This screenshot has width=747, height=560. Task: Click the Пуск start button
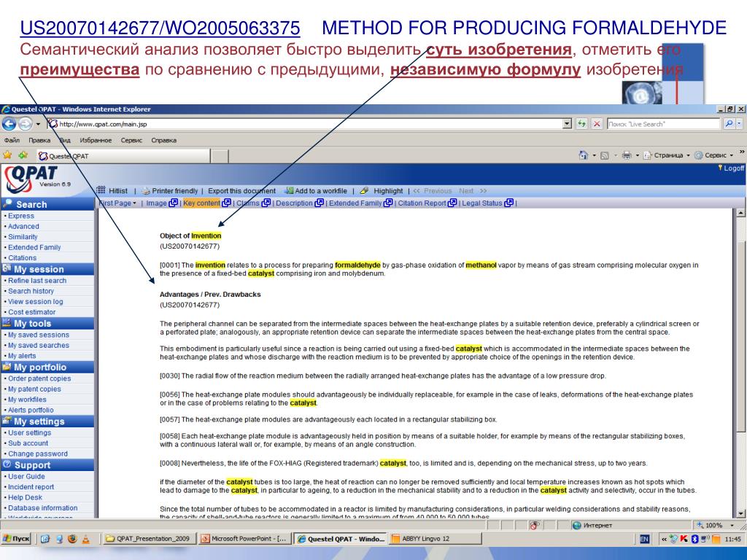pyautogui.click(x=16, y=539)
